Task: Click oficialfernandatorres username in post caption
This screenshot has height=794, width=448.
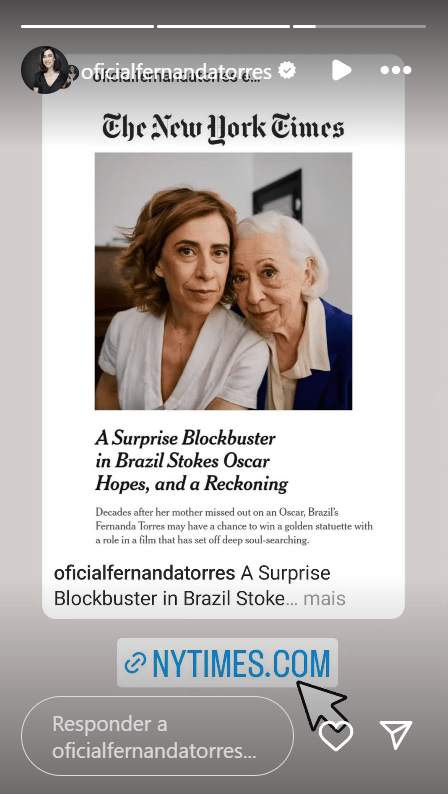Action: coord(144,573)
